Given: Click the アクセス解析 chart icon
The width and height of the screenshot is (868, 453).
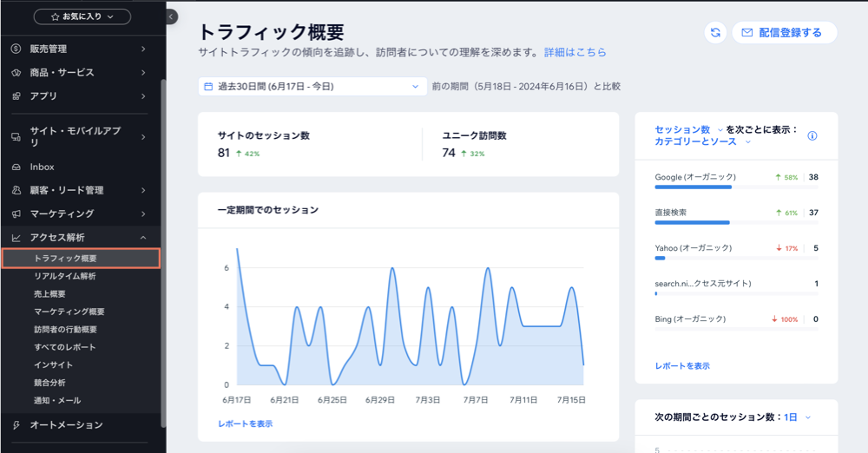Looking at the screenshot, I should (16, 238).
